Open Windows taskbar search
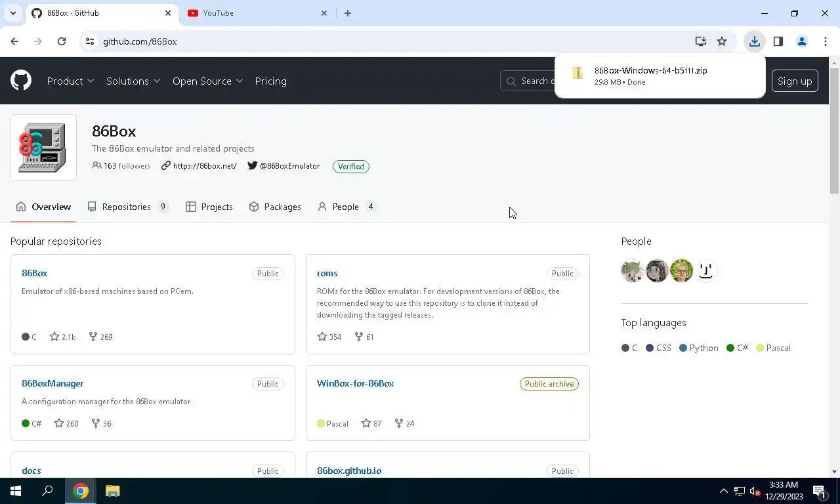 (47, 491)
